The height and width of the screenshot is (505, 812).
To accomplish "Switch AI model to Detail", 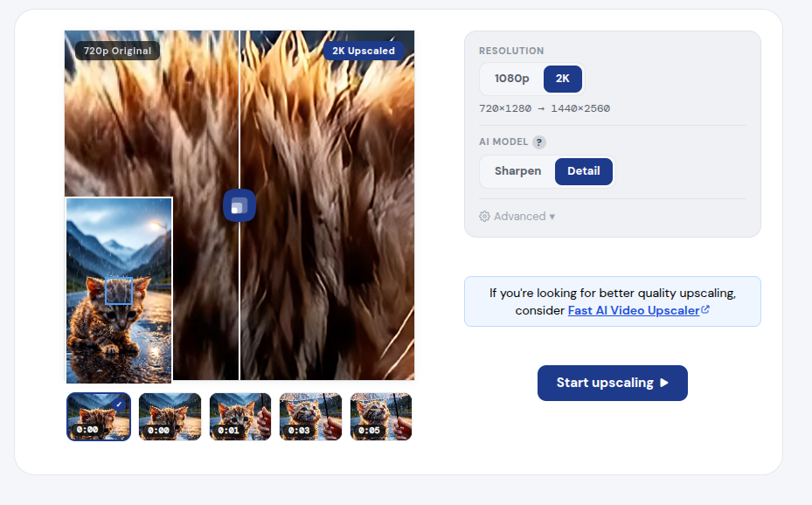I will [x=584, y=171].
